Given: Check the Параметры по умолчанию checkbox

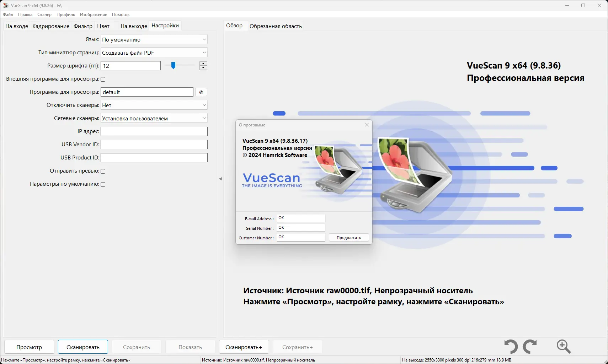Looking at the screenshot, I should 103,184.
